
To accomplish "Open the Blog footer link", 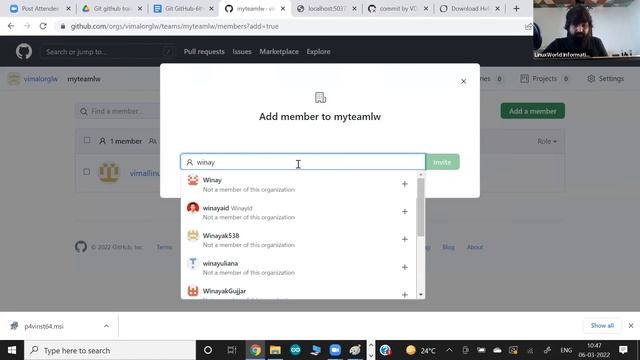I will [x=448, y=247].
